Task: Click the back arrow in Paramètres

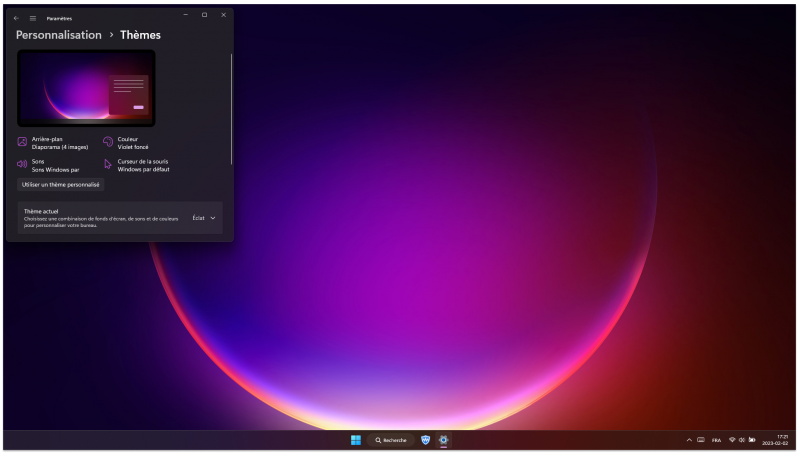Action: 16,18
